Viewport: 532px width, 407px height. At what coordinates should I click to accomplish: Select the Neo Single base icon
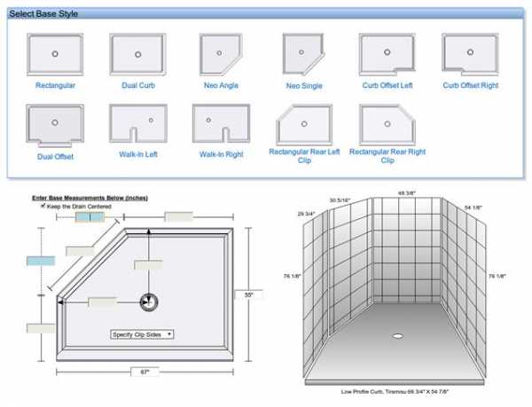pos(304,54)
